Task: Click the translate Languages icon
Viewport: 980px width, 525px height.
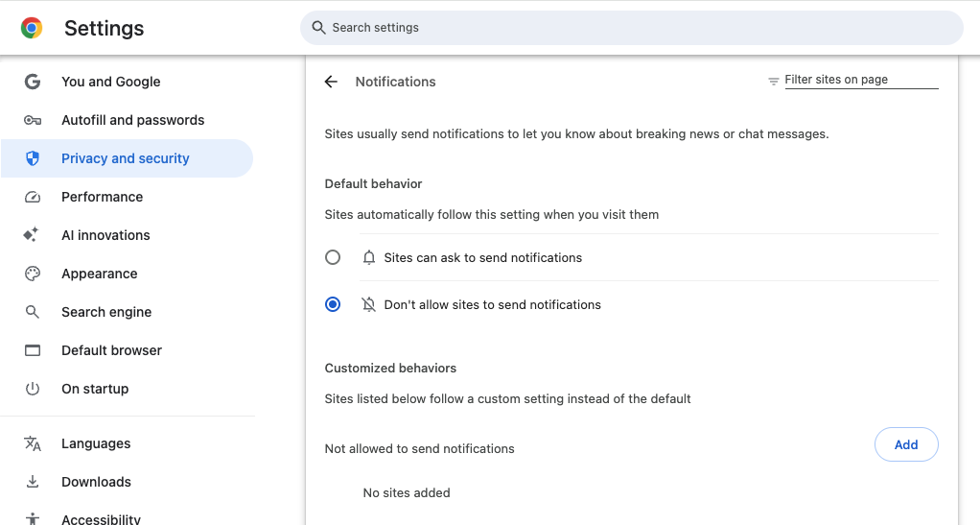Action: point(33,443)
